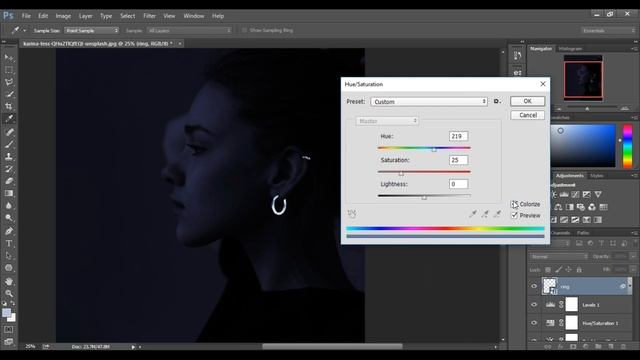Toggle the Colorize checkbox
The height and width of the screenshot is (360, 640).
point(514,204)
